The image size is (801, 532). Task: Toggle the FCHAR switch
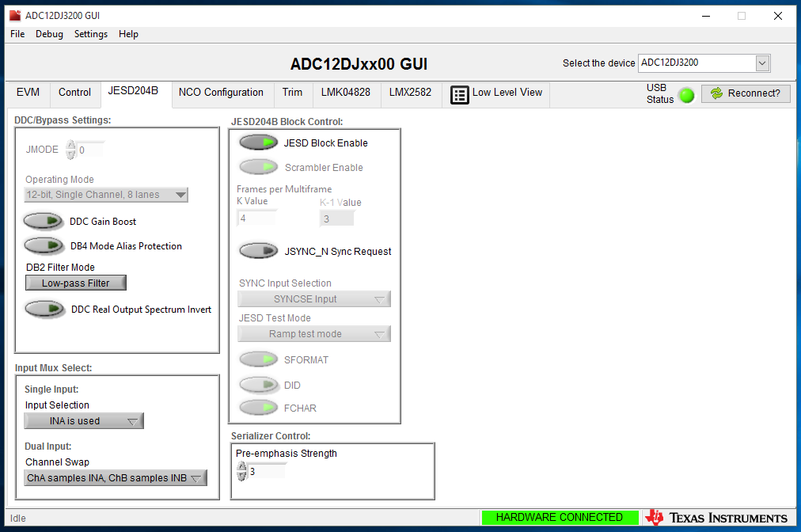[259, 408]
